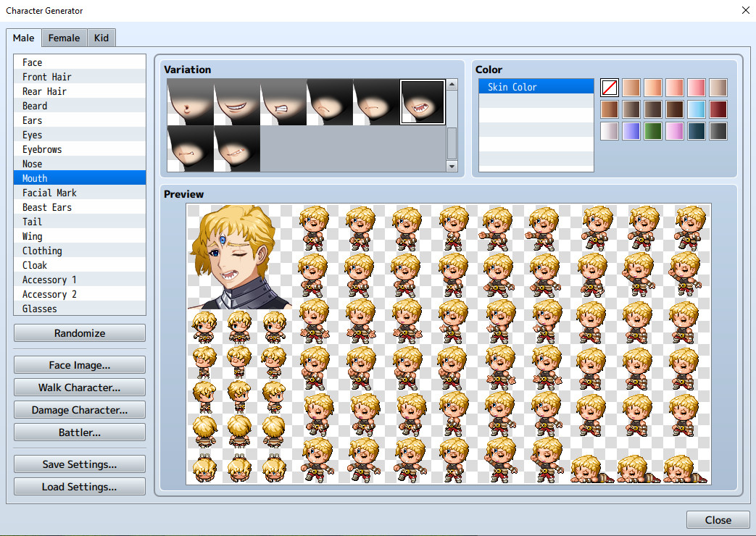Click the currently selected grinning mouth variation
The height and width of the screenshot is (536, 756).
point(423,101)
